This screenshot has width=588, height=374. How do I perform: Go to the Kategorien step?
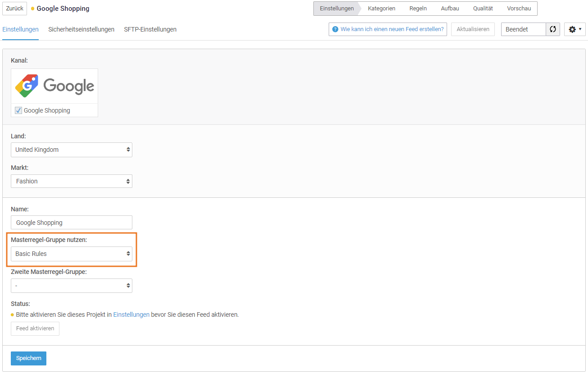[x=381, y=9]
